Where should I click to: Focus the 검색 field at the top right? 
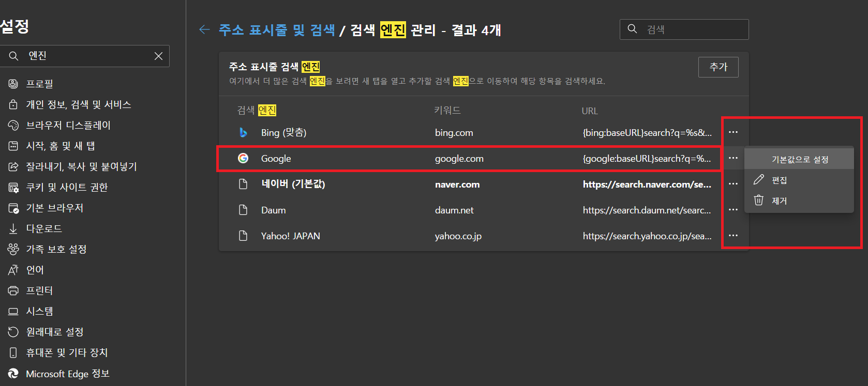click(x=684, y=29)
